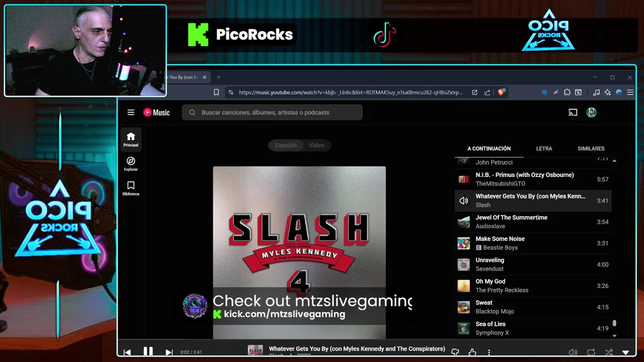Open a new browser tab with plus
Screen dimensions: 644x362
coord(218,77)
